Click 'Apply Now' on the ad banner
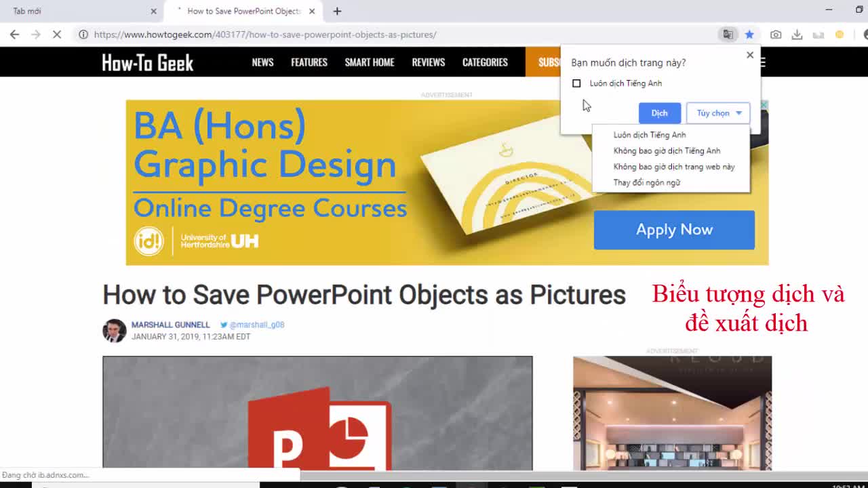This screenshot has width=868, height=488. pos(674,230)
